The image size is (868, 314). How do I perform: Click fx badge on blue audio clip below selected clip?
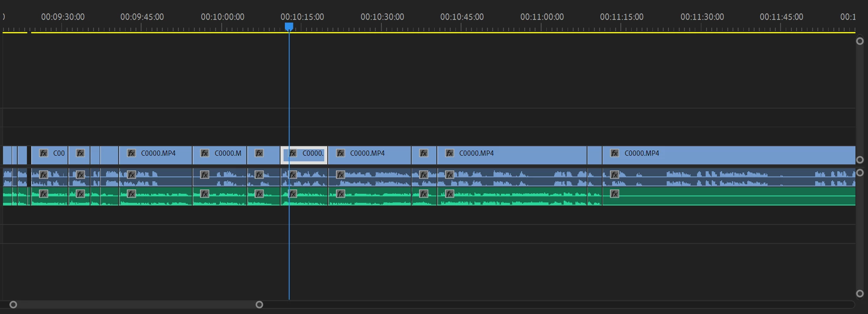pos(293,175)
